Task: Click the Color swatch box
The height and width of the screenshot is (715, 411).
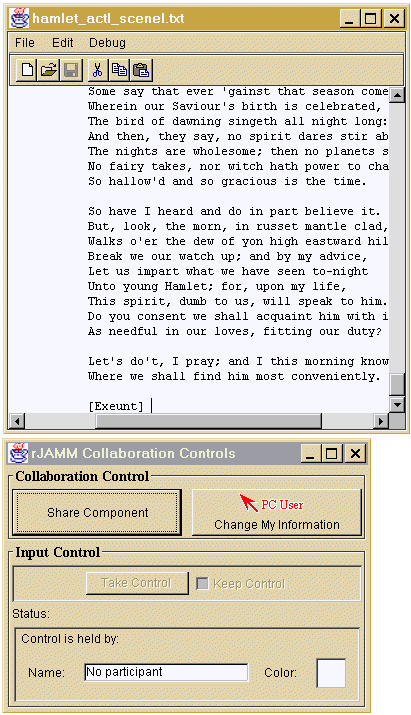Action: tap(331, 673)
